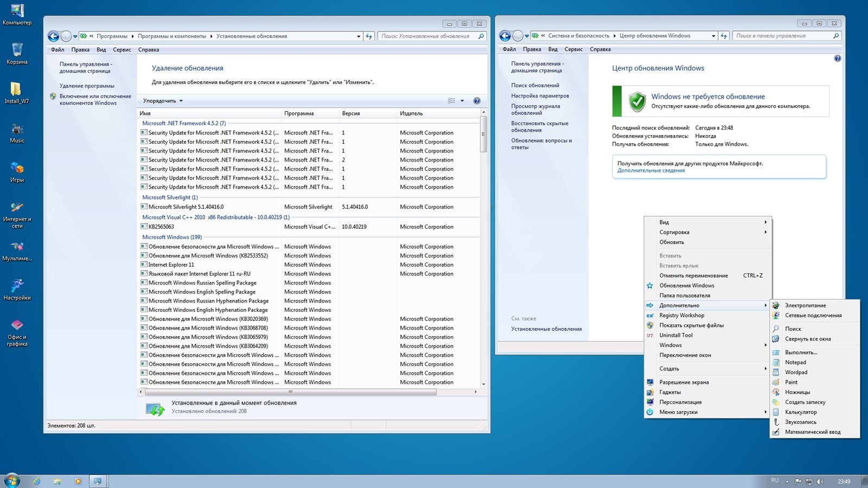This screenshot has height=488, width=868.
Task: Open Справка menu in Windows Update window
Action: (x=601, y=49)
